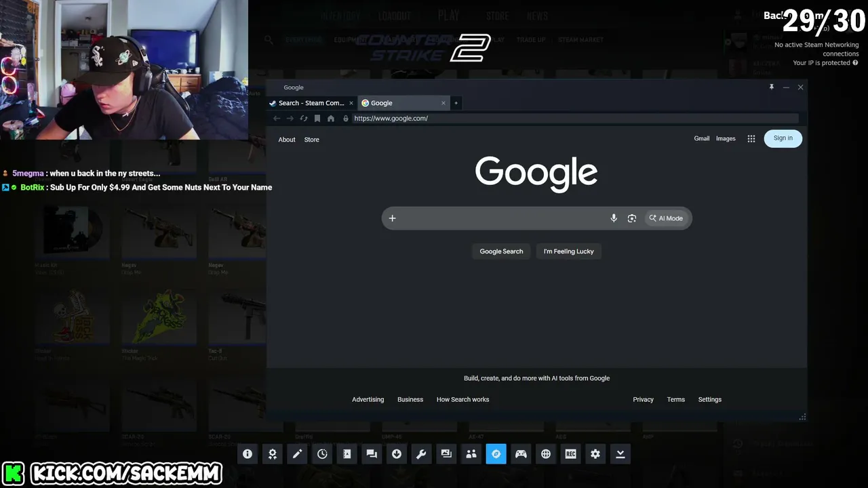
Task: Click the Google Search button
Action: pyautogui.click(x=501, y=251)
